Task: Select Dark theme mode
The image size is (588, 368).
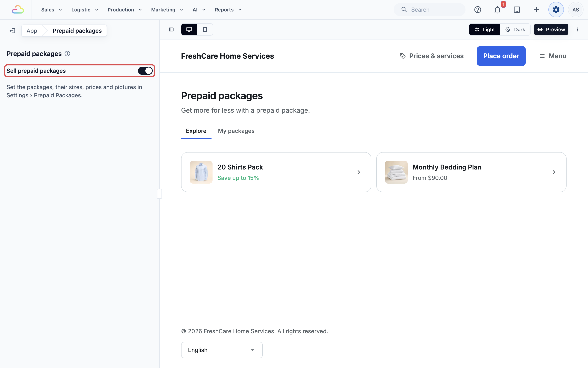Action: (515, 29)
